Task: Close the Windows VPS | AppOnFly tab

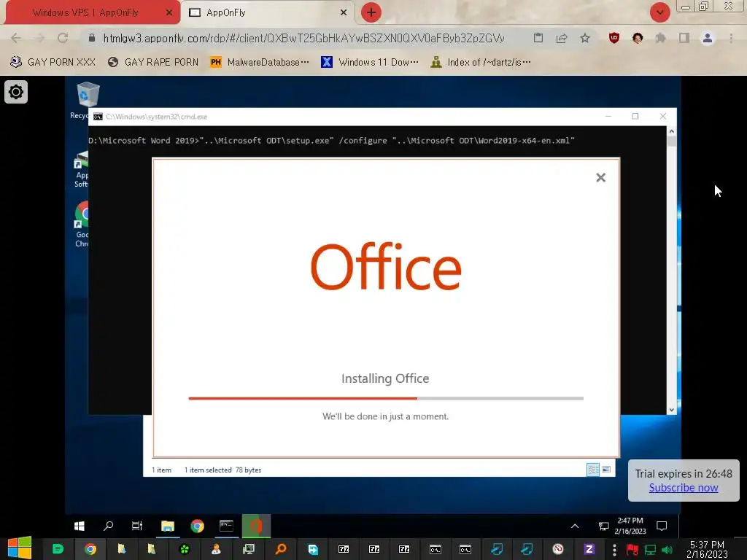Action: pyautogui.click(x=169, y=13)
